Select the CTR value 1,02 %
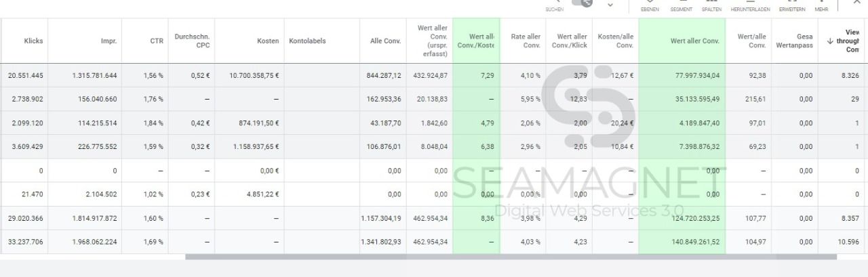Viewport: 868px width, 277px height. 153,194
